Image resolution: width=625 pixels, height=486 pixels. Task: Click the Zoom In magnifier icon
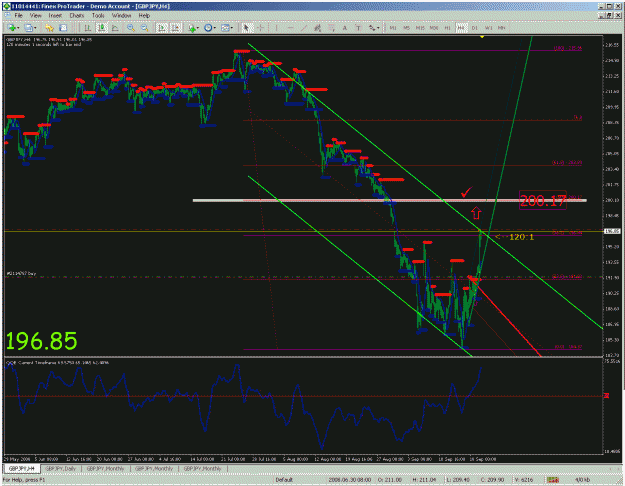click(130, 28)
